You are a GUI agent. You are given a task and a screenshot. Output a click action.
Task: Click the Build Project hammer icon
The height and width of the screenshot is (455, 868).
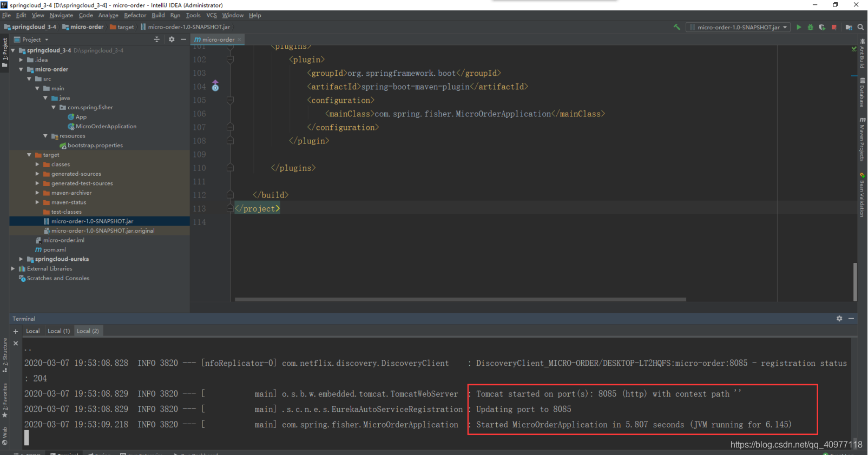[676, 27]
